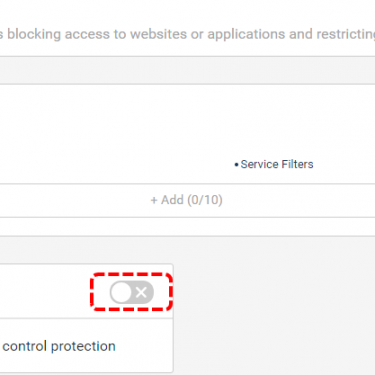Select the control protection card label
This screenshot has height=375, width=375.
(x=59, y=346)
